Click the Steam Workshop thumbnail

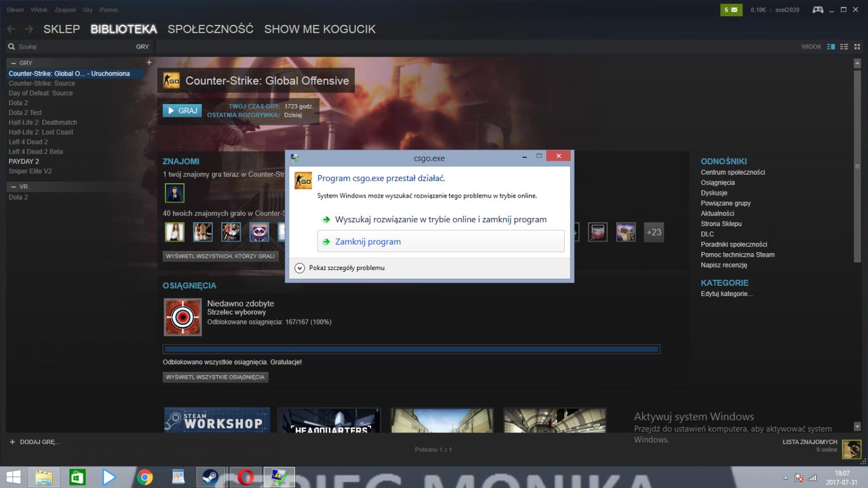pyautogui.click(x=217, y=420)
